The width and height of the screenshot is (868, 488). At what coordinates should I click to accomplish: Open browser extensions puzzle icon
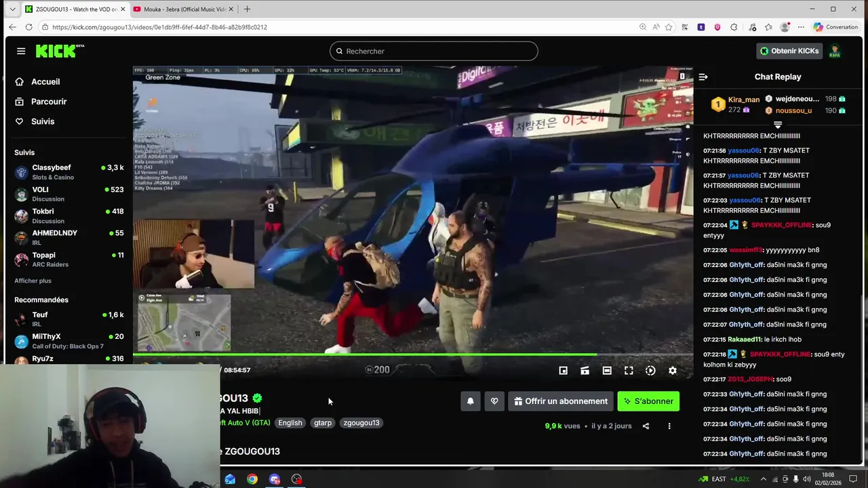(734, 27)
